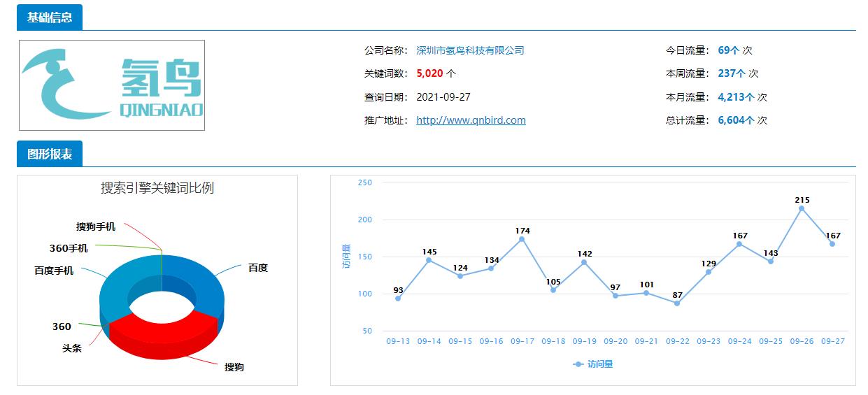The image size is (868, 395).
Task: Click total traffic value 6,604个
Action: 736,120
